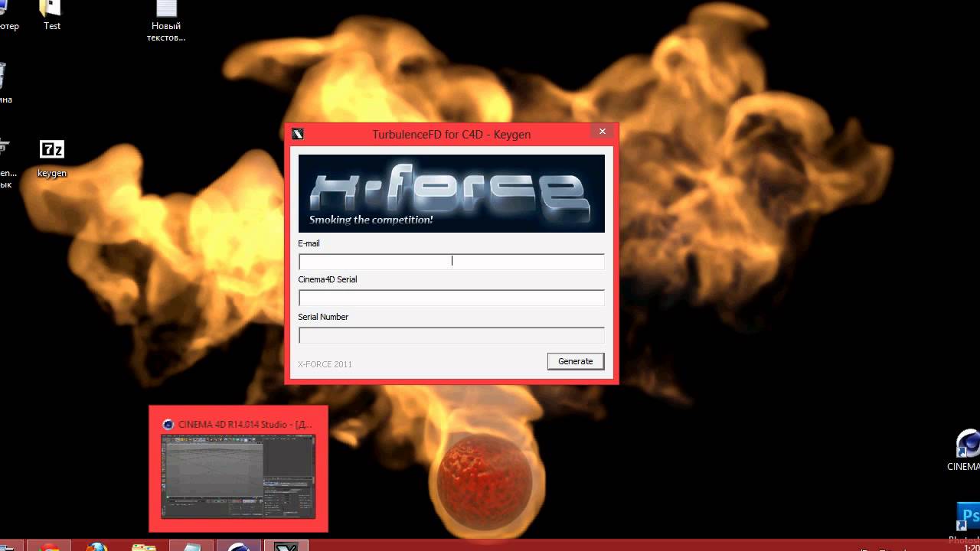The height and width of the screenshot is (551, 980).
Task: Click the Serial Number output field
Action: pyautogui.click(x=451, y=335)
